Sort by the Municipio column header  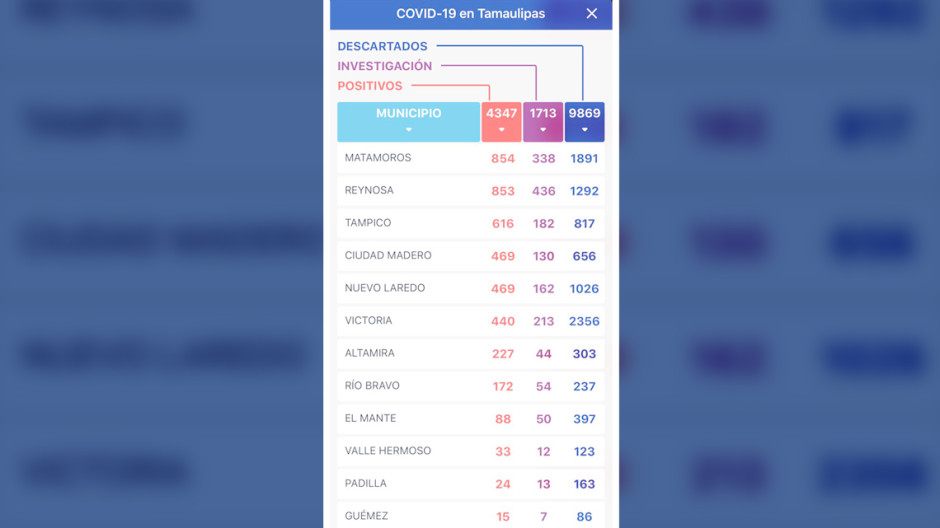click(408, 121)
